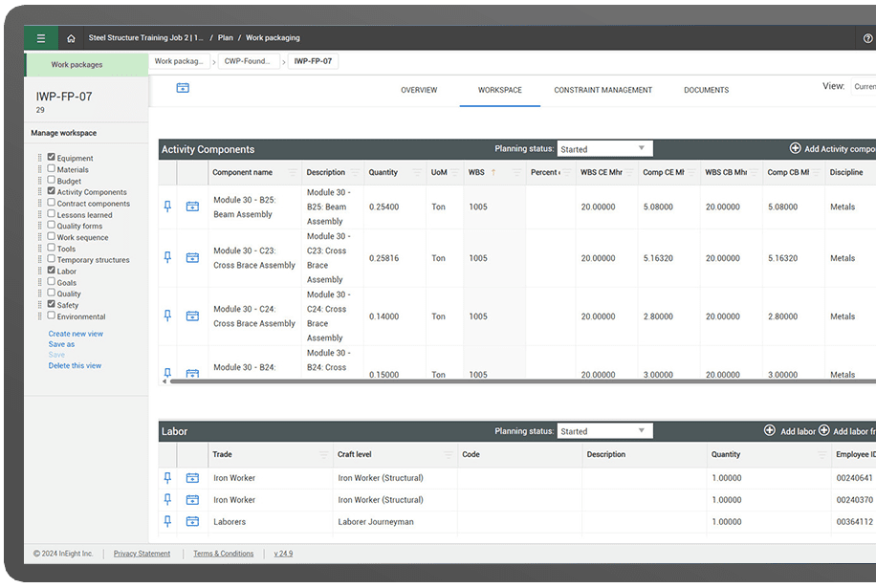The height and width of the screenshot is (588, 876).
Task: Open Labor planning status dropdown
Action: [x=604, y=431]
